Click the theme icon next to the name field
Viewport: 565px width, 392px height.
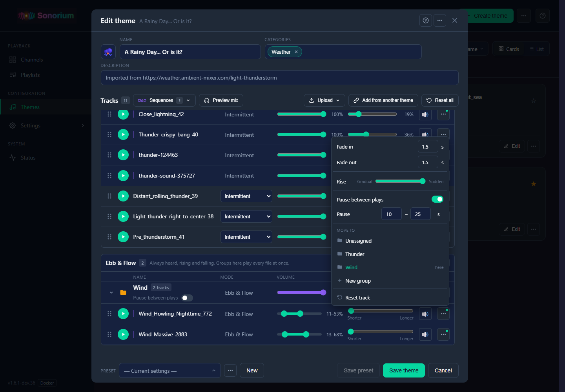[x=108, y=52]
